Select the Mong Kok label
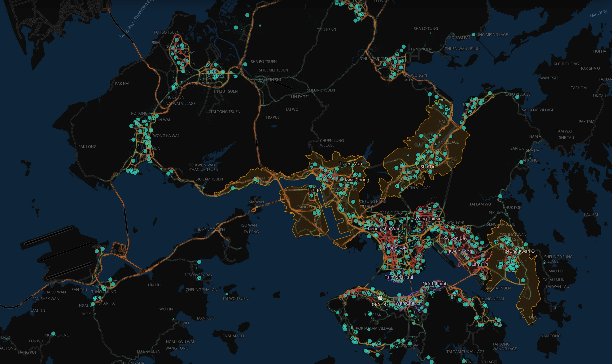Image resolution: width=612 pixels, height=364 pixels. pos(396,248)
